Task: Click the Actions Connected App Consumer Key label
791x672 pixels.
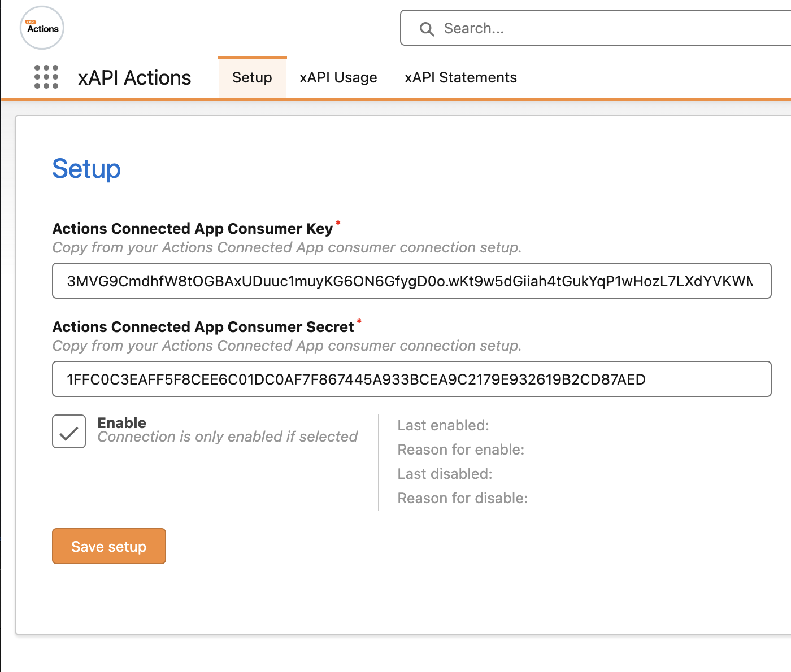Action: (x=193, y=229)
